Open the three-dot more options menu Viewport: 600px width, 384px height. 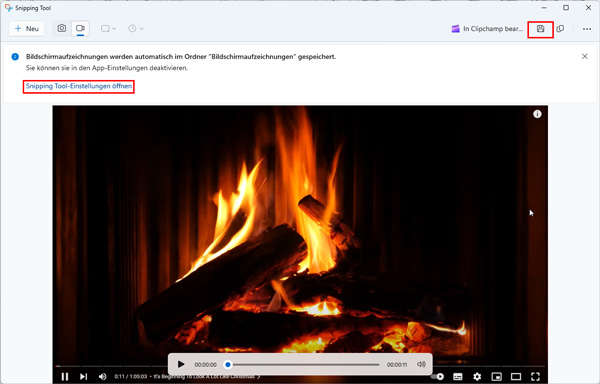tap(587, 29)
